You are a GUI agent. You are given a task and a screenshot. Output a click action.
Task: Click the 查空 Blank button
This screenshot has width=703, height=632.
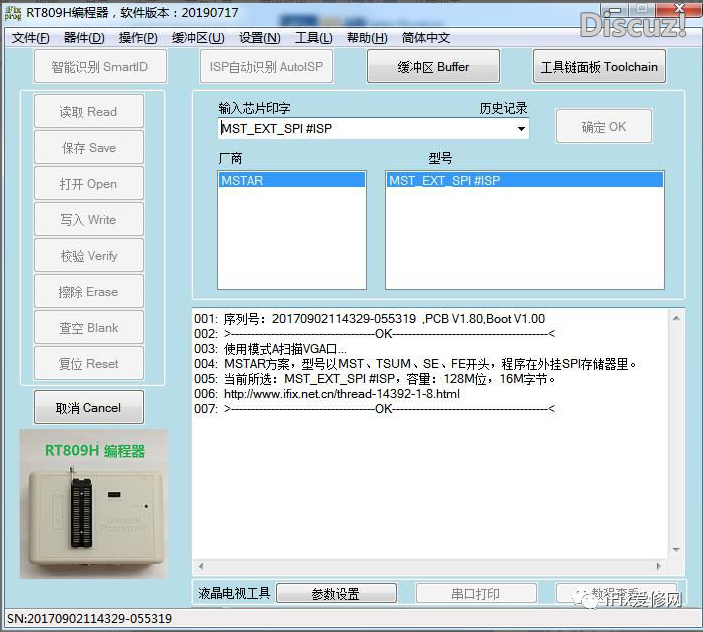pos(89,327)
